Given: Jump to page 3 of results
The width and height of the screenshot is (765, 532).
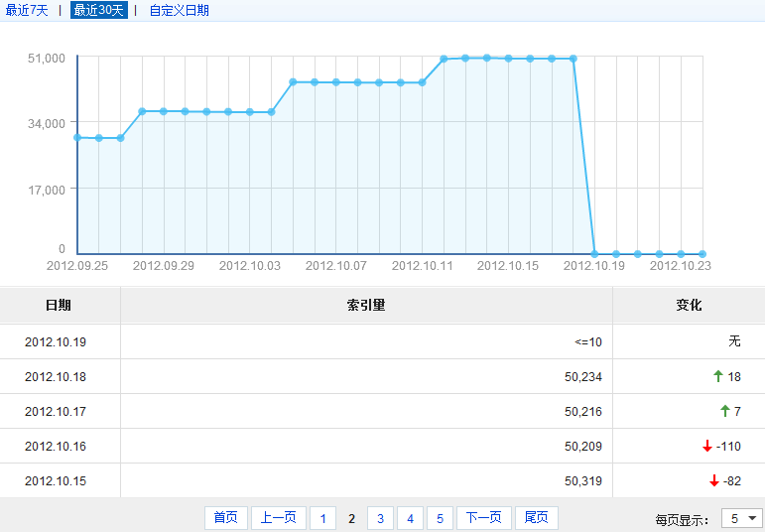Looking at the screenshot, I should click(x=381, y=518).
